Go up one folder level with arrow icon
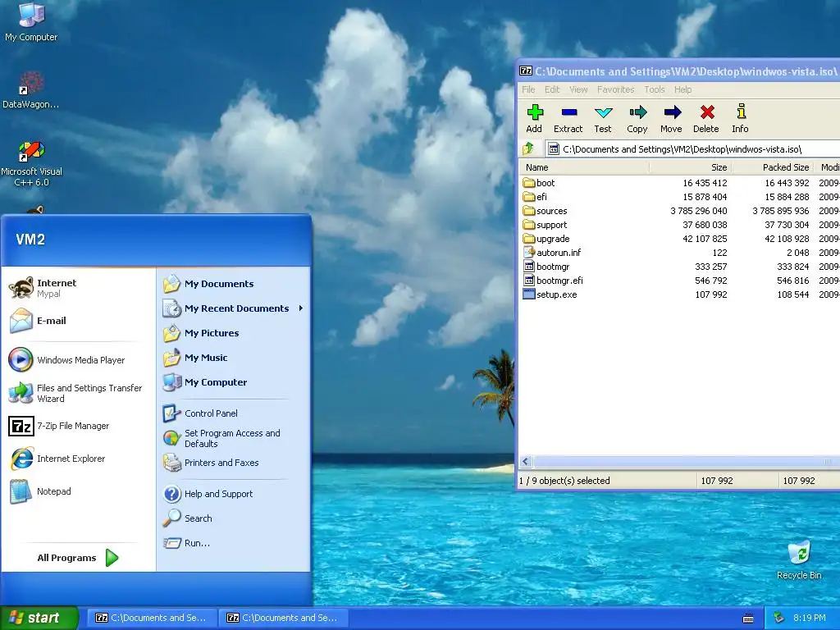 click(529, 148)
